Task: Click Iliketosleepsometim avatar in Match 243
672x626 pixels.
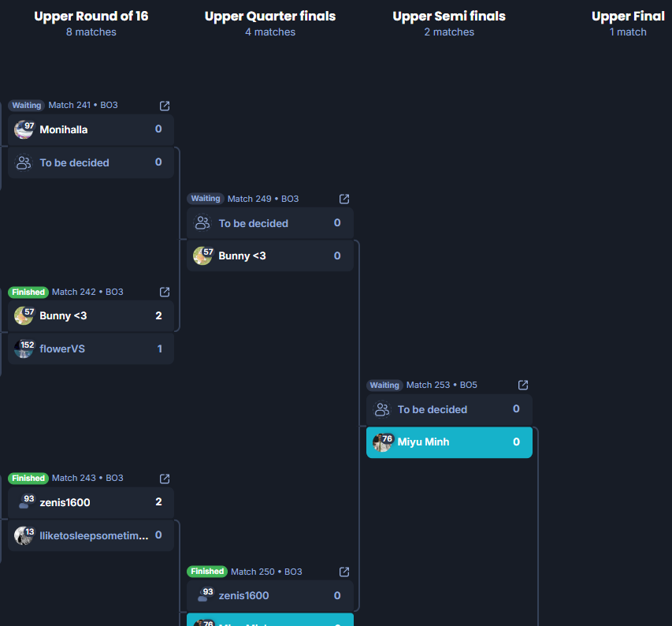Action: click(x=24, y=535)
